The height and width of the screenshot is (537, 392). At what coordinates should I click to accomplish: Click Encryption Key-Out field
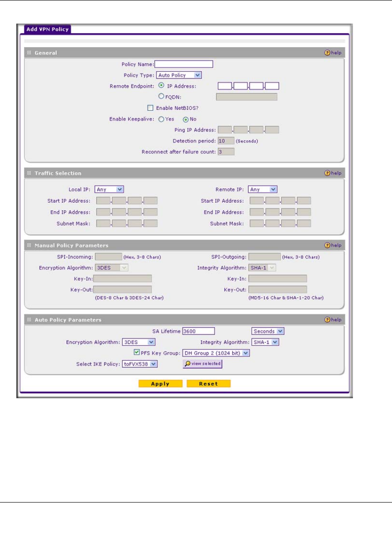point(122,290)
